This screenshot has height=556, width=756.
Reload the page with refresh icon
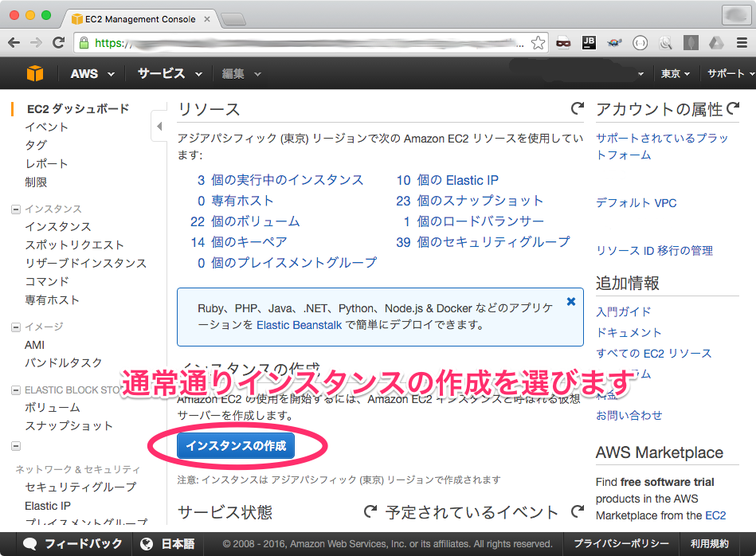coord(58,43)
